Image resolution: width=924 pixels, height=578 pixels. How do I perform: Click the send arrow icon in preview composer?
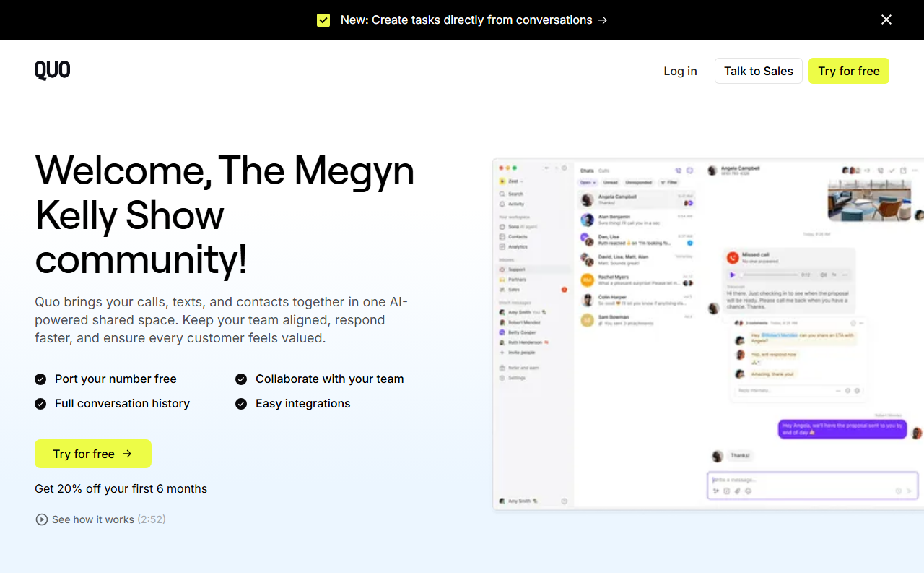[909, 491]
